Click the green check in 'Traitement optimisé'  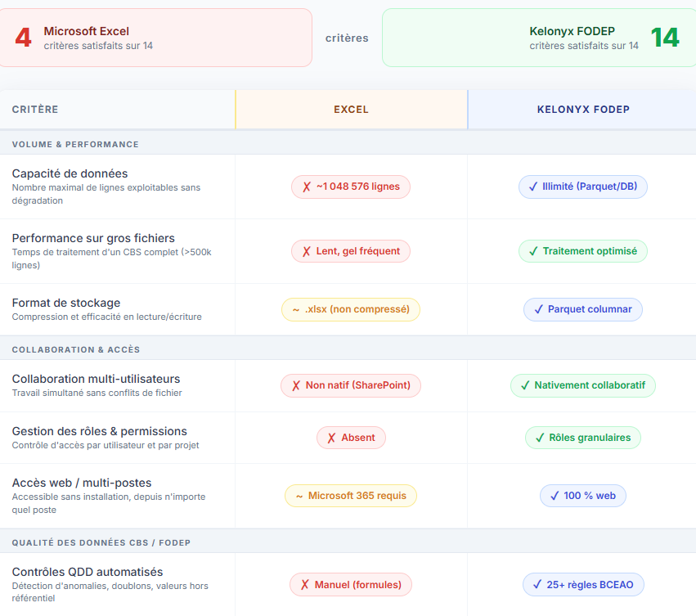coord(533,251)
